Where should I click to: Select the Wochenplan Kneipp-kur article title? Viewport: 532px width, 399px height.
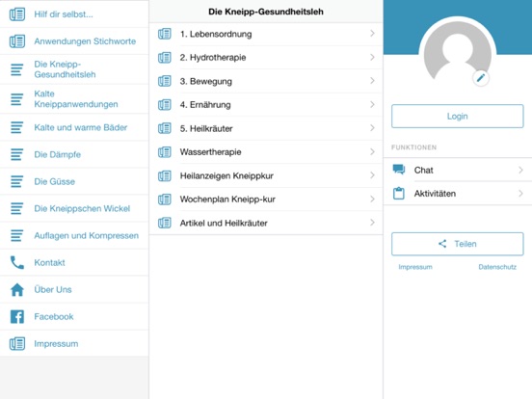(x=227, y=199)
